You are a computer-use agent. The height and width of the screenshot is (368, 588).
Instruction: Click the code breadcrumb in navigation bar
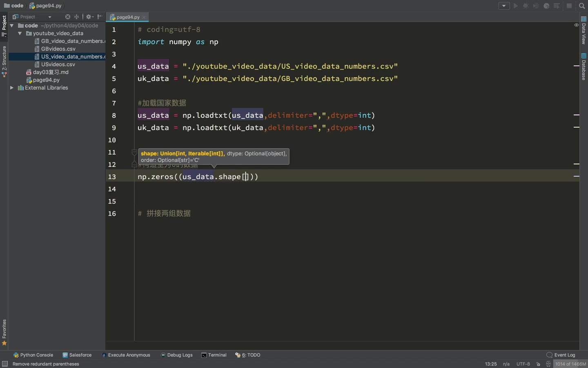[13, 6]
